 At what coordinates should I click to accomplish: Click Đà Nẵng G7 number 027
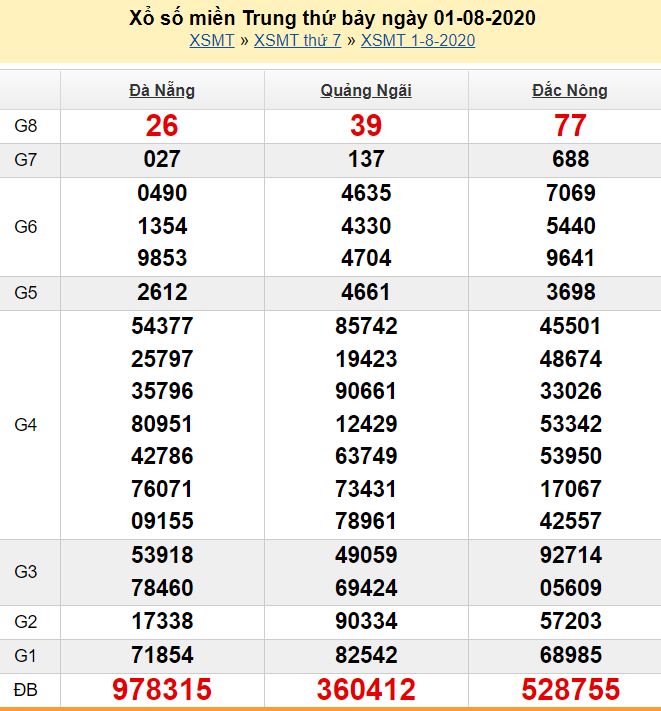coord(162,159)
